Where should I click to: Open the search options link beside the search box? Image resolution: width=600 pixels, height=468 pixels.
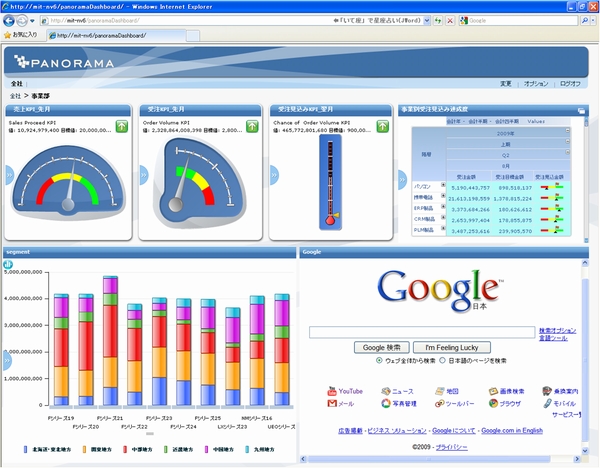coord(557,330)
